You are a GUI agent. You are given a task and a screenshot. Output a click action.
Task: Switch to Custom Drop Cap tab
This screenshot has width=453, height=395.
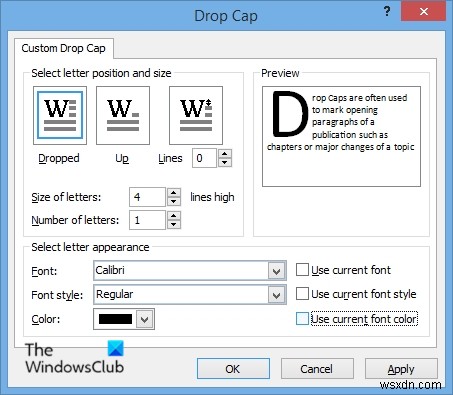click(64, 48)
